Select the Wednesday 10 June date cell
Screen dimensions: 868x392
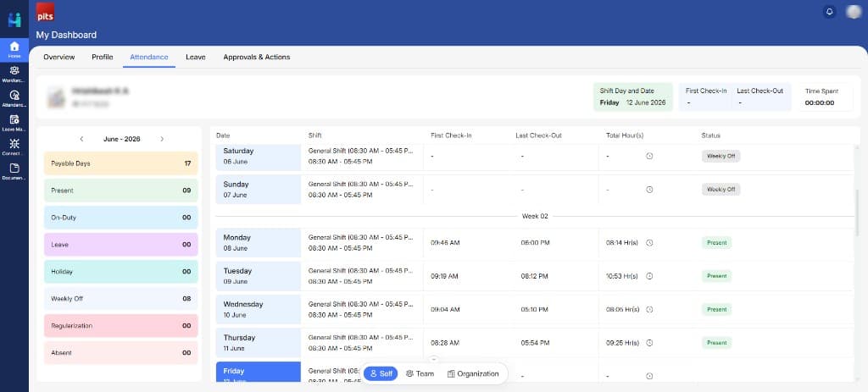pos(259,310)
